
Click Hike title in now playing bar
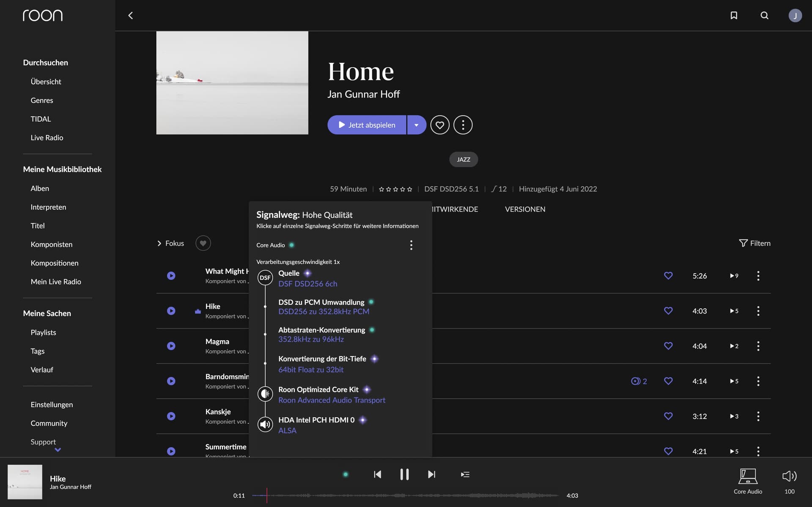tap(58, 479)
